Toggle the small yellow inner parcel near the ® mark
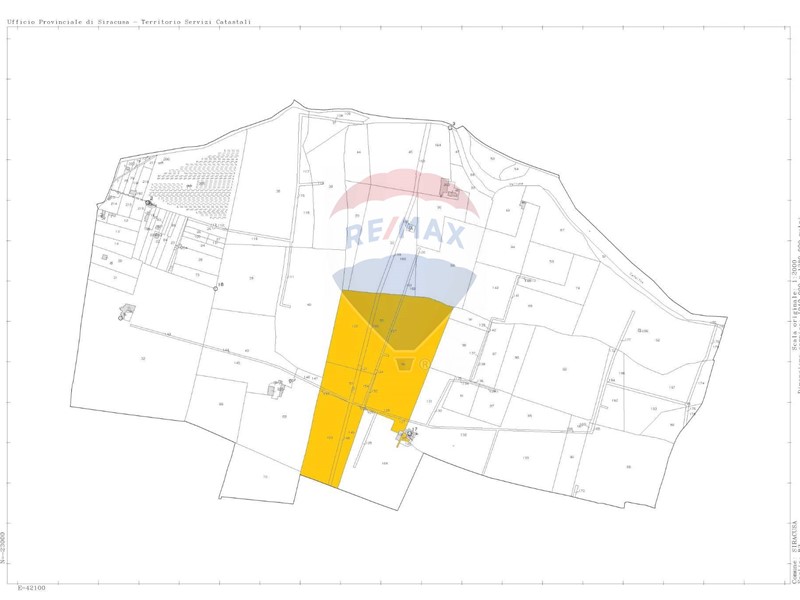This screenshot has height=600, width=800. pos(404,366)
